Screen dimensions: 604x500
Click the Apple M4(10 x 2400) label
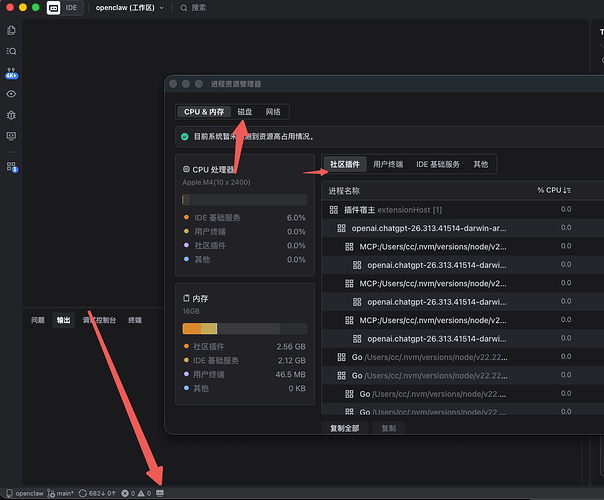216,182
